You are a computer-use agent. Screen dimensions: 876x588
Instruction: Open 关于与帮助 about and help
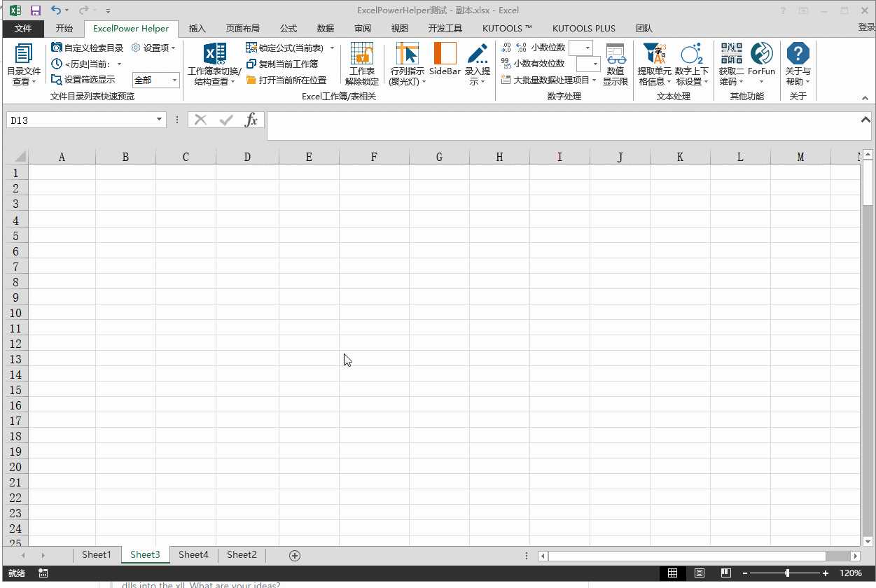click(798, 64)
